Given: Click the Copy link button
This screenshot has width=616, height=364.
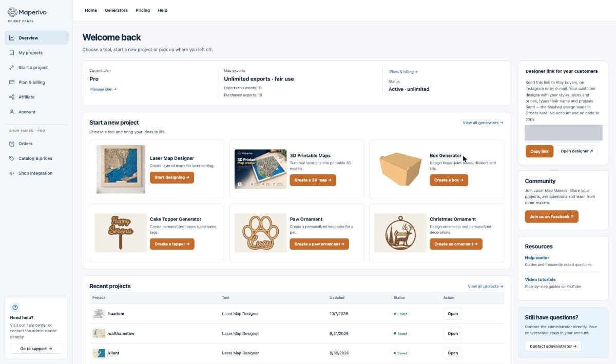Looking at the screenshot, I should 539,151.
